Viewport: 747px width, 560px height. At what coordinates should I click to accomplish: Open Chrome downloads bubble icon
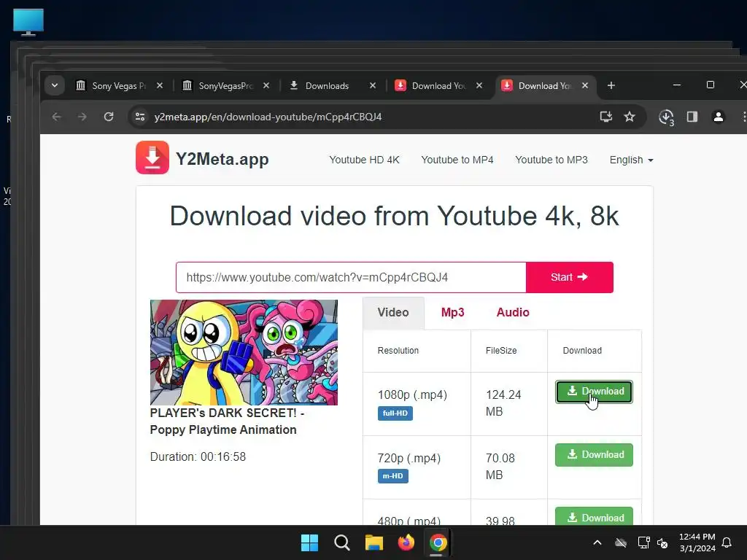pos(666,117)
